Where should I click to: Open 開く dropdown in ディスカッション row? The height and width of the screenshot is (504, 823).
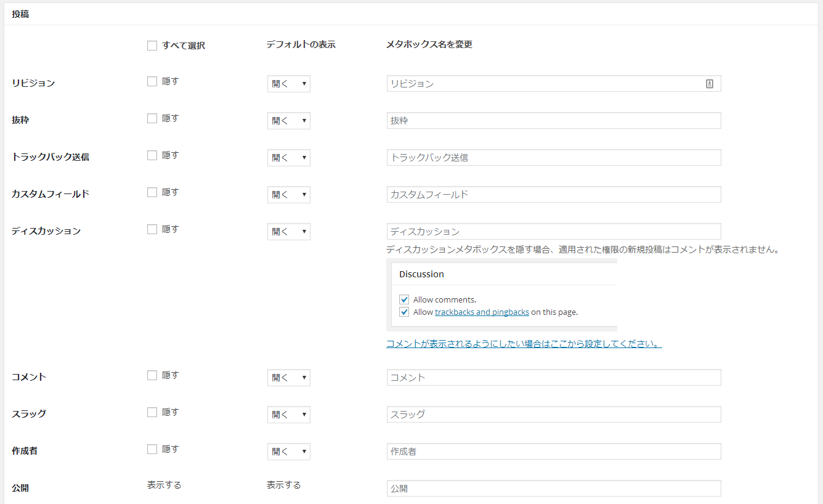click(x=288, y=232)
